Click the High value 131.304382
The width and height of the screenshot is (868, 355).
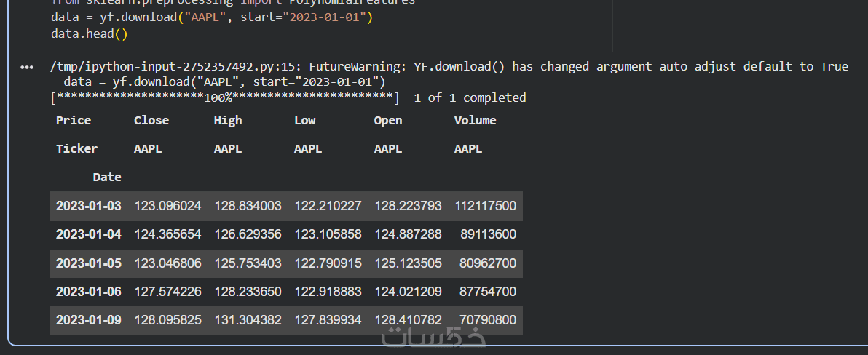[x=248, y=320]
